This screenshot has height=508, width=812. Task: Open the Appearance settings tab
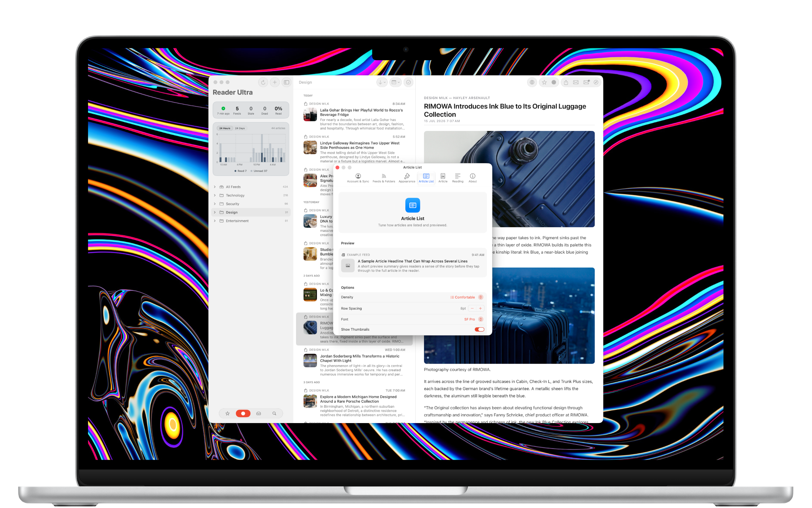407,178
